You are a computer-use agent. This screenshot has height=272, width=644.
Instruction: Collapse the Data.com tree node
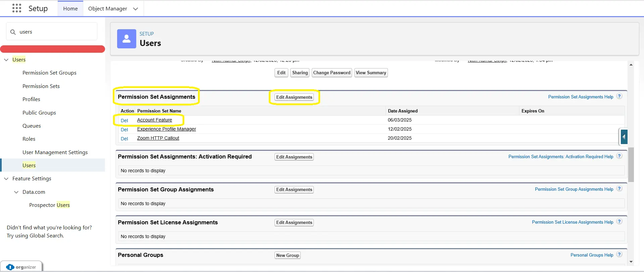pos(16,192)
